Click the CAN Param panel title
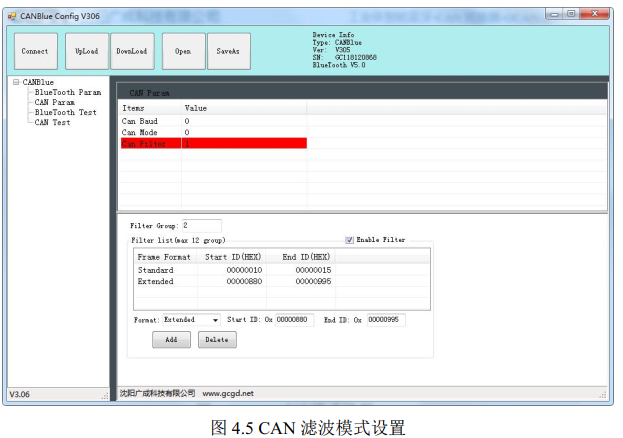The image size is (623, 438). click(149, 93)
